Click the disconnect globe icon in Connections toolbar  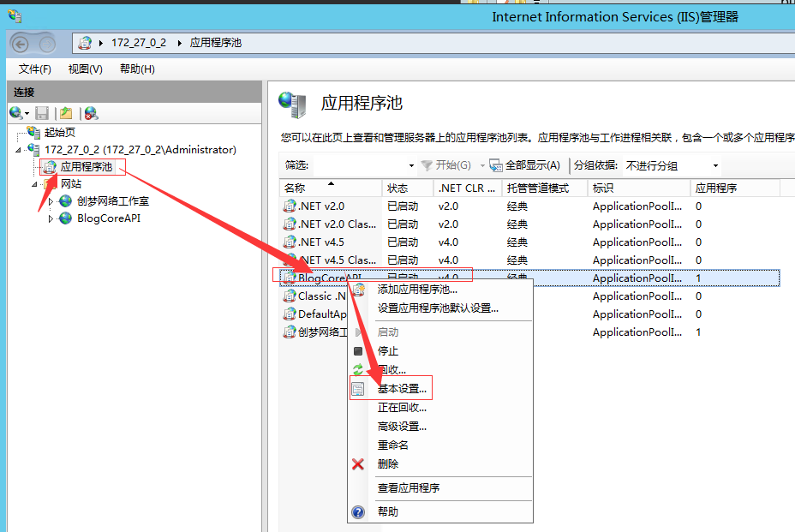point(92,113)
